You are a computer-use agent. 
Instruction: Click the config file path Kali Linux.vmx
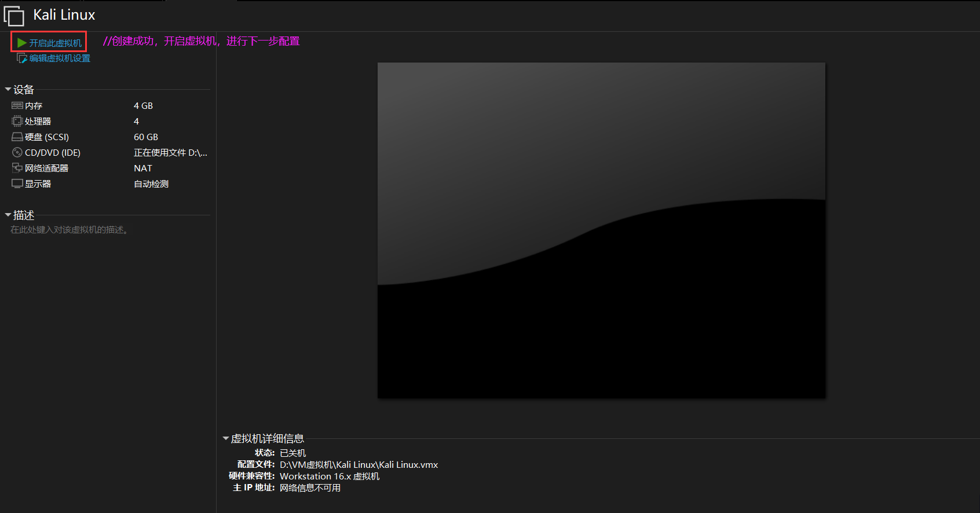(x=359, y=465)
